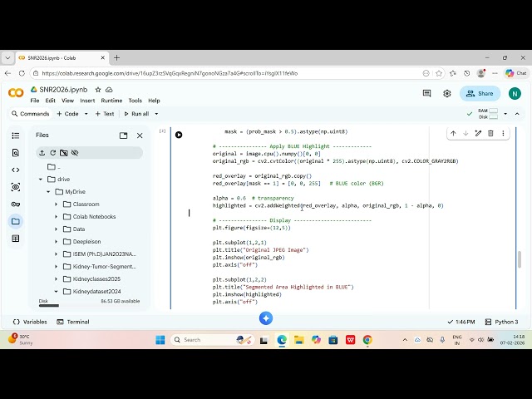The height and width of the screenshot is (399, 532).
Task: Star the SNR2026.ipynb notebook
Action: point(96,90)
